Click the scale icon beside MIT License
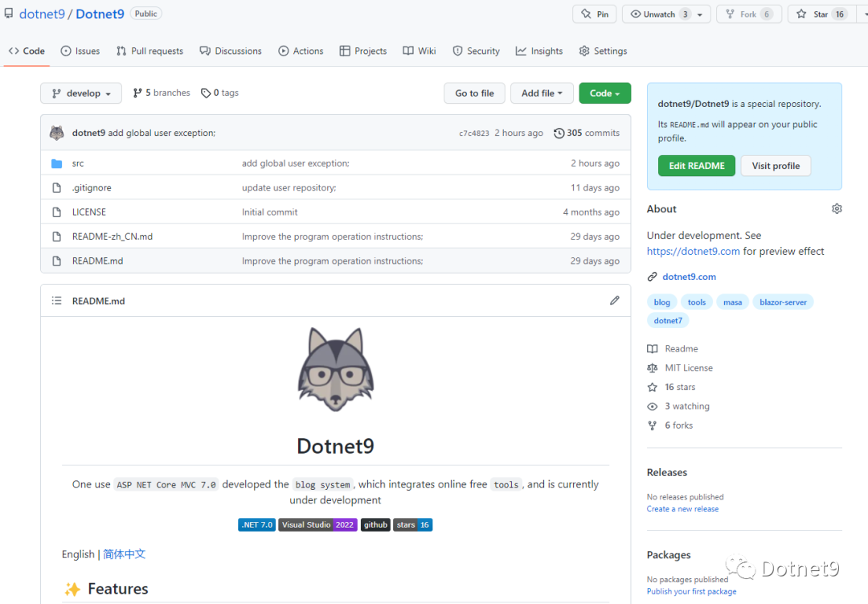 click(x=652, y=368)
